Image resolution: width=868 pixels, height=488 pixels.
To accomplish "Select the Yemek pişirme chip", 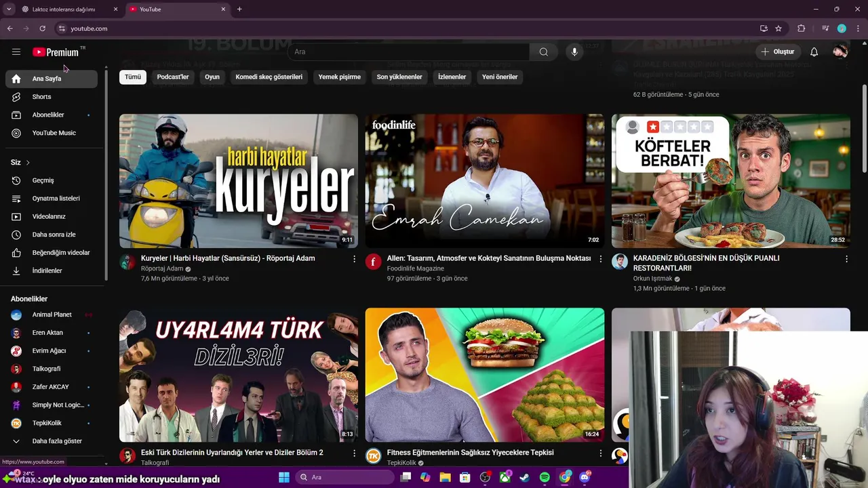I will tap(340, 77).
